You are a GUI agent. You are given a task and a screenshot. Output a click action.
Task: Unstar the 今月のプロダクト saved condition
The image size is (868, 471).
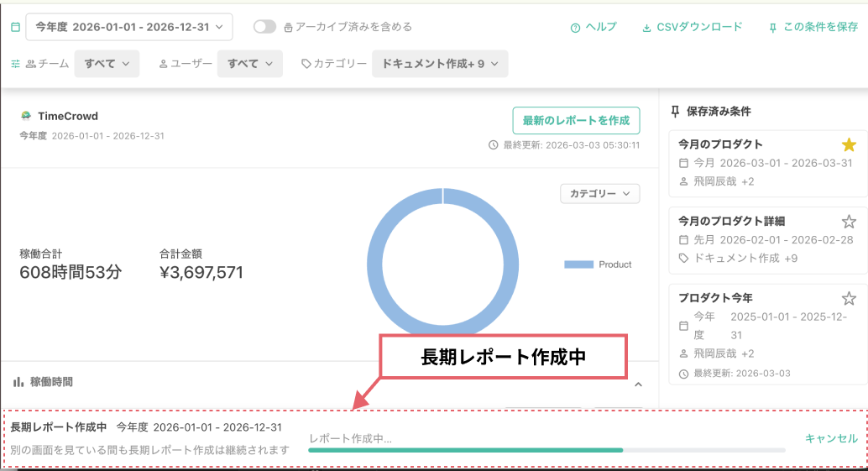(x=849, y=145)
